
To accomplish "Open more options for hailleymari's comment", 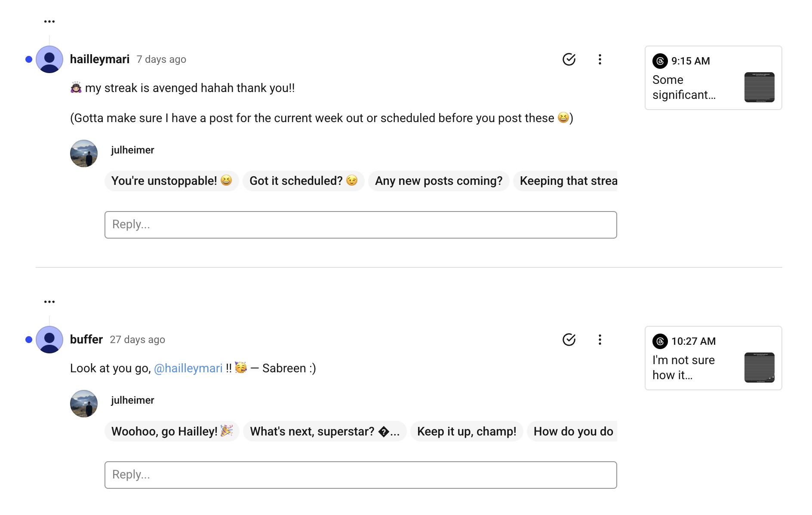I will click(x=600, y=59).
